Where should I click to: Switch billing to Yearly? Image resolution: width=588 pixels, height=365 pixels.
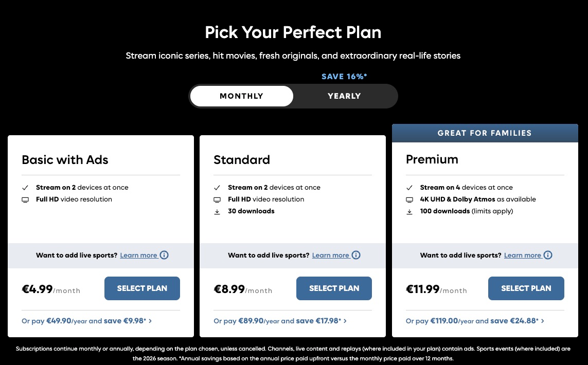tap(344, 96)
